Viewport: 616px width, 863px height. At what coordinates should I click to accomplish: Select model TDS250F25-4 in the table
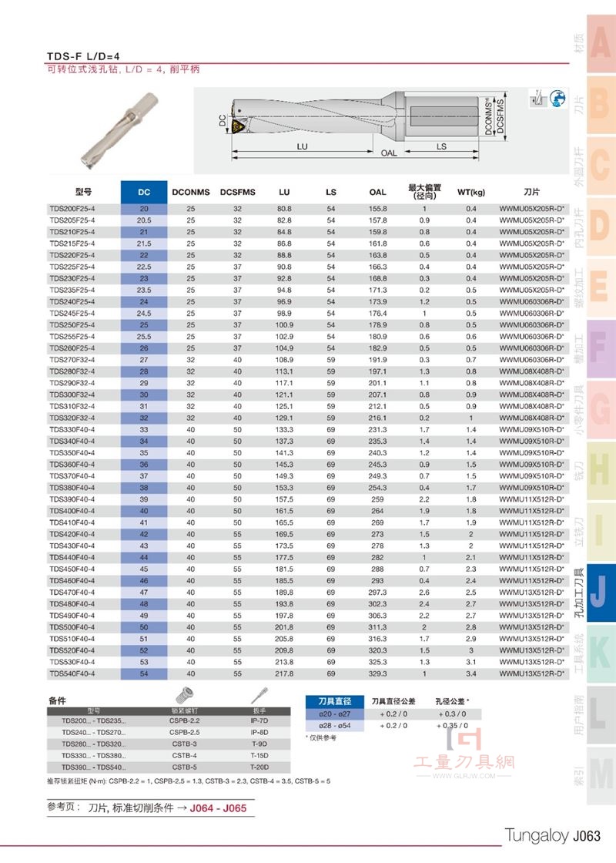coord(72,325)
